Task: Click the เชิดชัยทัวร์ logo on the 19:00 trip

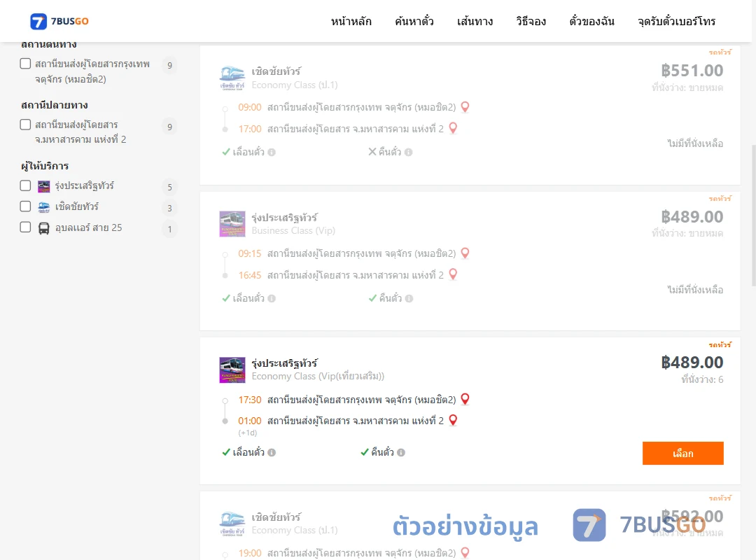Action: click(x=232, y=524)
